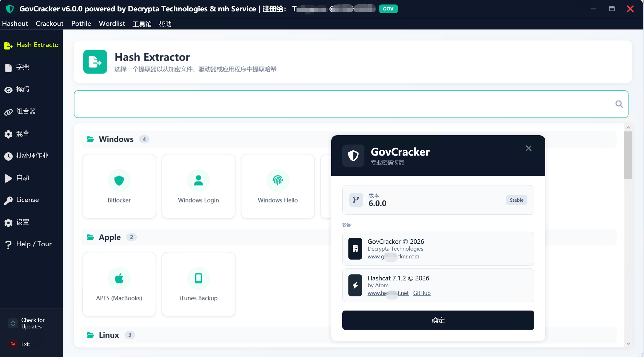Click the "by Atom" credit text
Screen dimensions: 644x357
pos(378,285)
